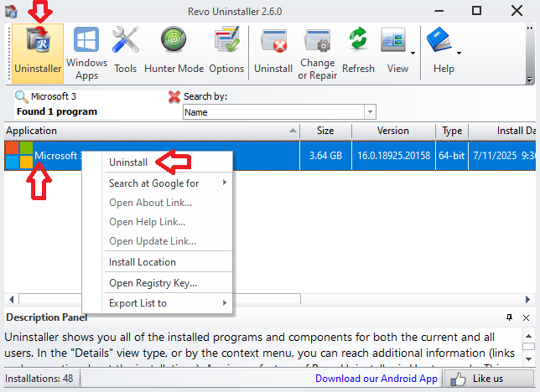Pin the Description Panel with pushpin icon
The image size is (540, 392).
pyautogui.click(x=509, y=317)
